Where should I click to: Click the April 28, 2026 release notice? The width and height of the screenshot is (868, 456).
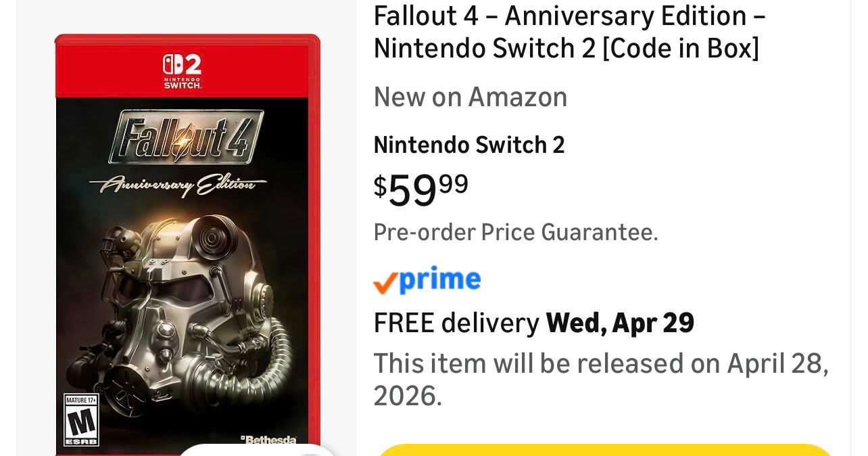[x=600, y=380]
